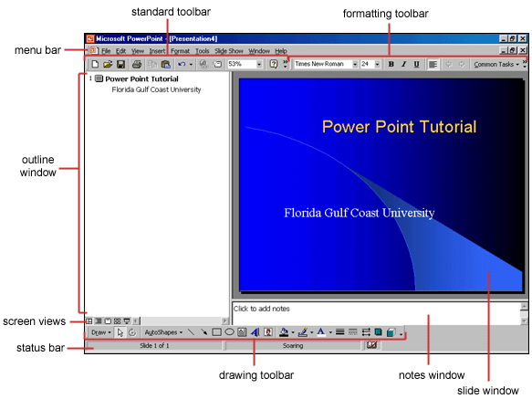Toggle Bold formatting
The width and height of the screenshot is (532, 399).
click(x=391, y=64)
